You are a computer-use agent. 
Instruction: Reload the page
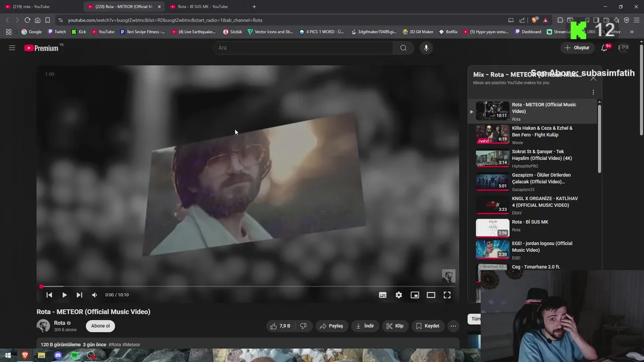(27, 20)
